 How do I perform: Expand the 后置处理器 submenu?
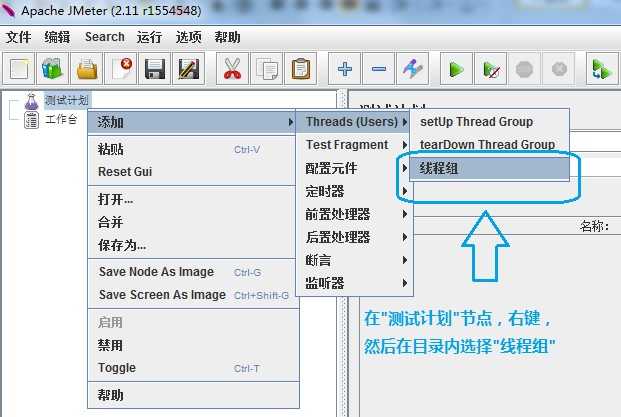point(355,237)
